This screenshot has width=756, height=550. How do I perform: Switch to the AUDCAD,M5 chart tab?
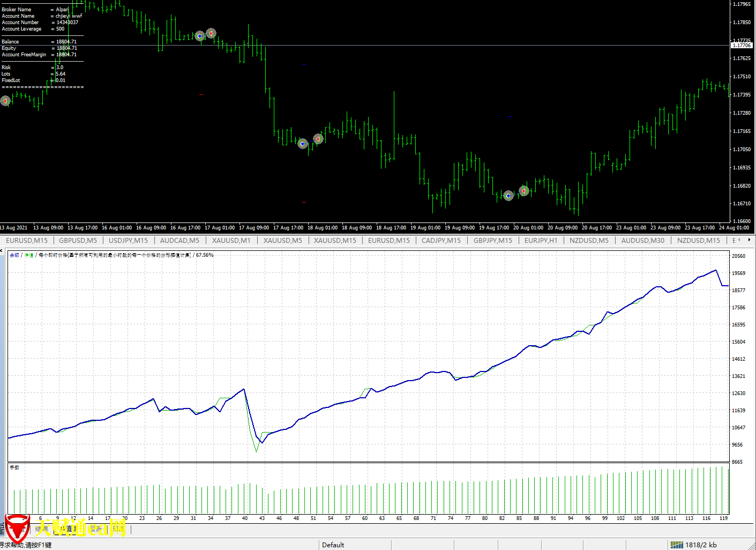pyautogui.click(x=179, y=241)
